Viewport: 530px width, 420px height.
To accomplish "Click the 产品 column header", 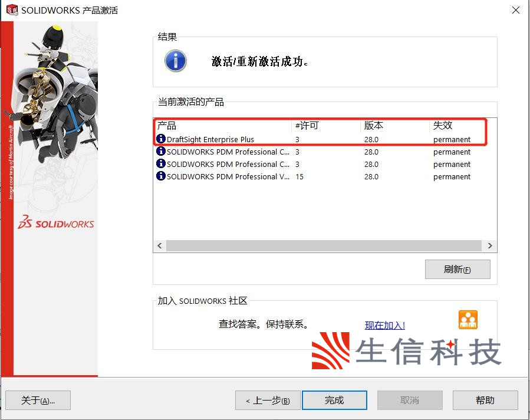I will [223, 126].
